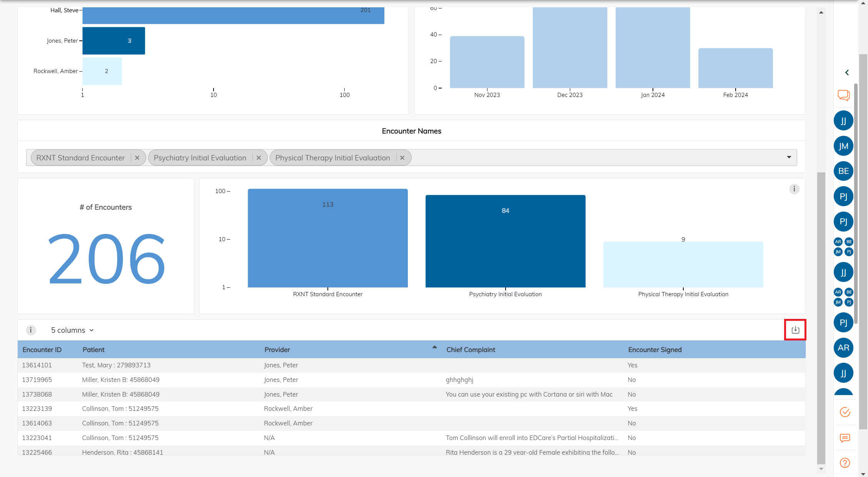The width and height of the screenshot is (868, 477).
Task: Open the AR avatar in sidebar
Action: point(843,348)
